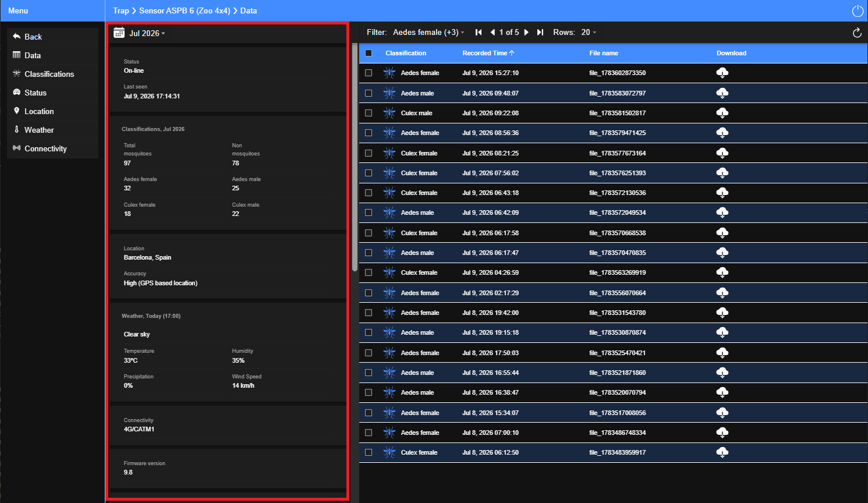Click the Trap breadcrumb link
The image size is (868, 503).
coord(121,10)
